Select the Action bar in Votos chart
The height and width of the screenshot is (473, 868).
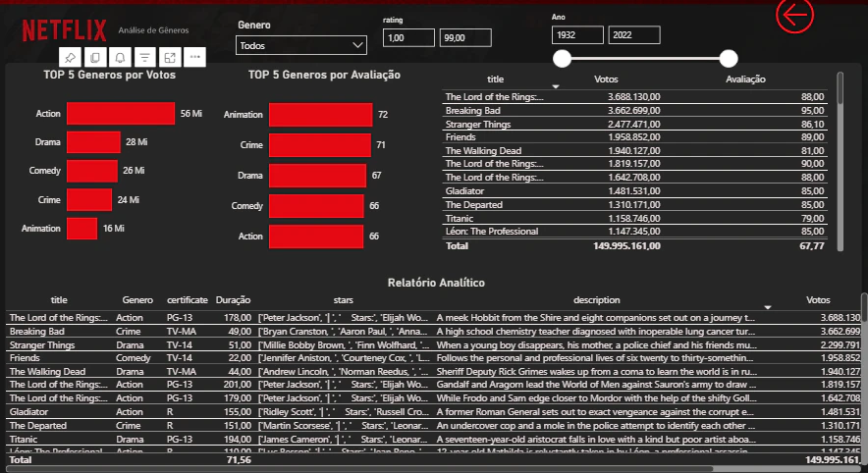(121, 114)
